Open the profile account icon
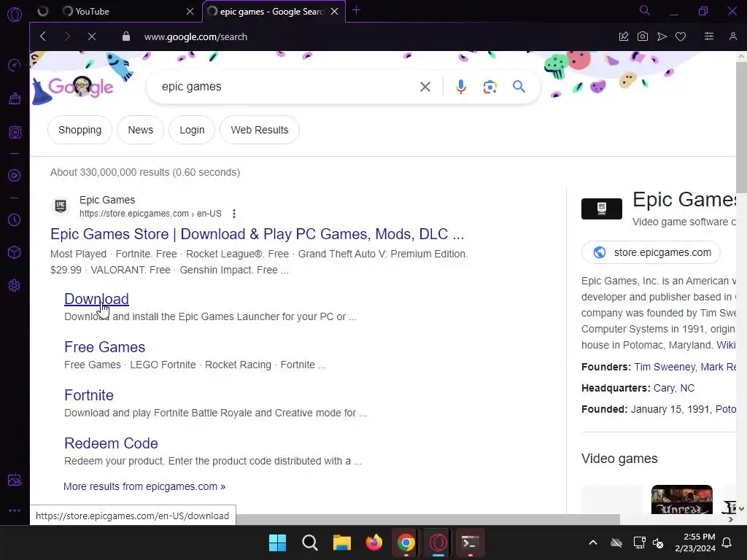Screen dimensions: 747x560 click(x=732, y=36)
